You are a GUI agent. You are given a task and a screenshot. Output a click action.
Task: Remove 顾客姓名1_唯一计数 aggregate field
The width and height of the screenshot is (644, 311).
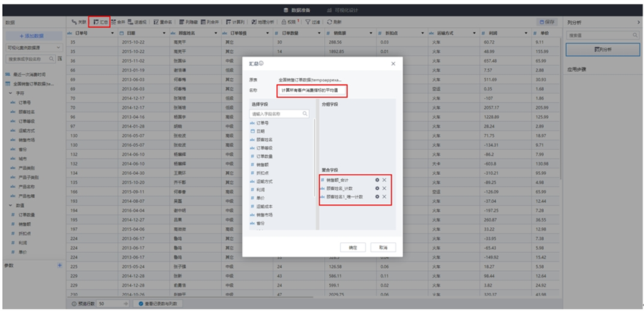(x=384, y=196)
